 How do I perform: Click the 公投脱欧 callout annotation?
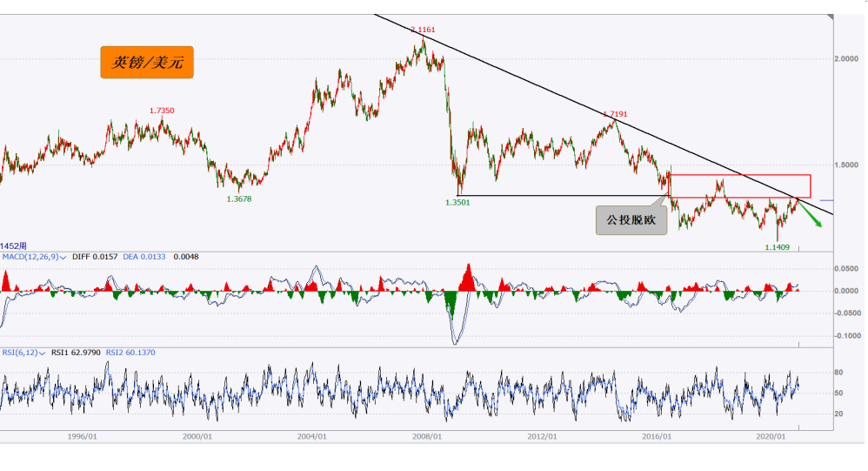631,220
